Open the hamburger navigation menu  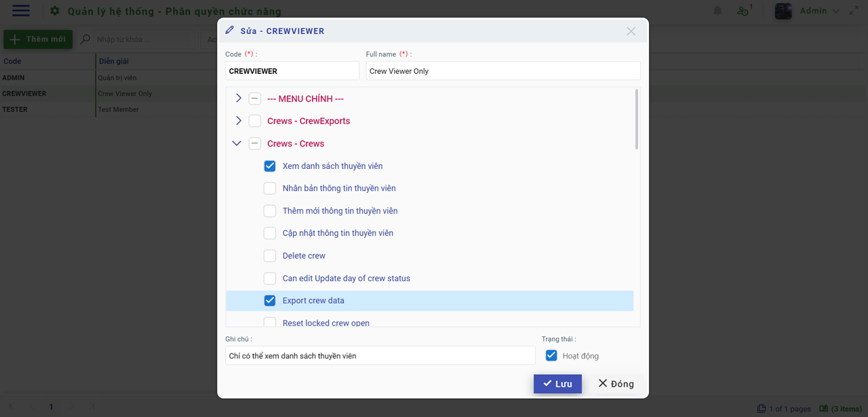pyautogui.click(x=21, y=11)
